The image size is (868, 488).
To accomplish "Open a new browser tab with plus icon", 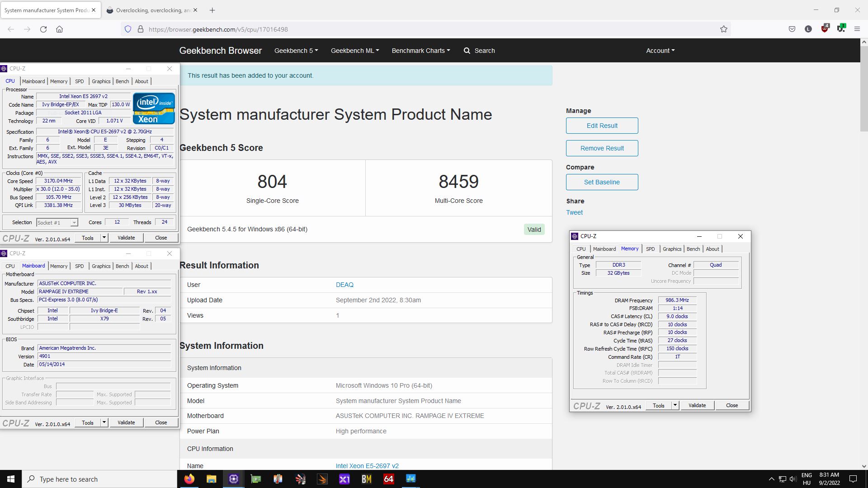I will tap(212, 10).
